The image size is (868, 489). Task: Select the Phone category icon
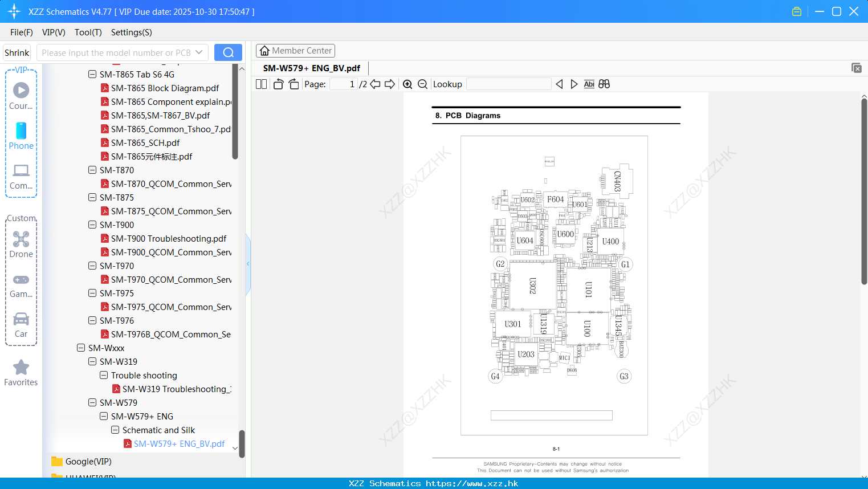click(21, 136)
